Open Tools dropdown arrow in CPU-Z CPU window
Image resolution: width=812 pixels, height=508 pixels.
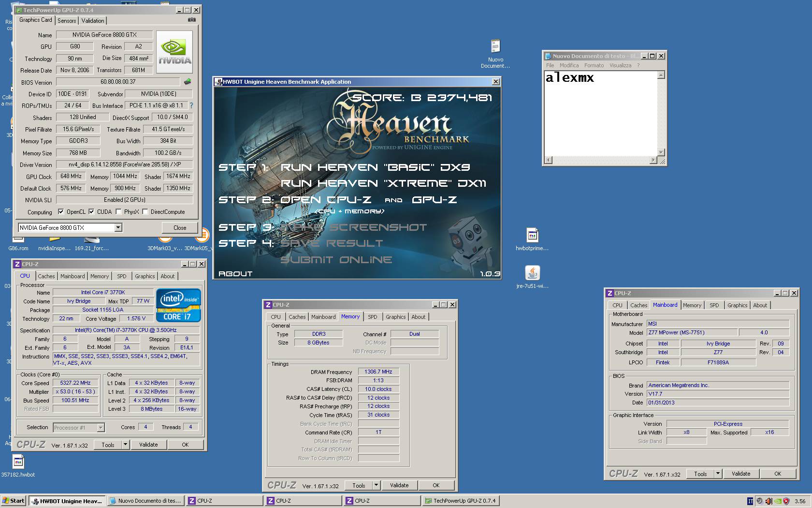tap(125, 444)
